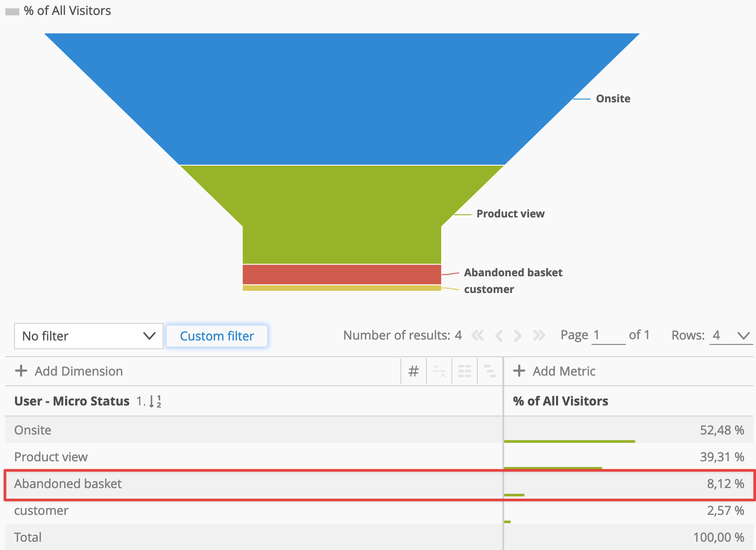Click the plus icon beside Add Dimension
This screenshot has width=756, height=550.
point(21,371)
